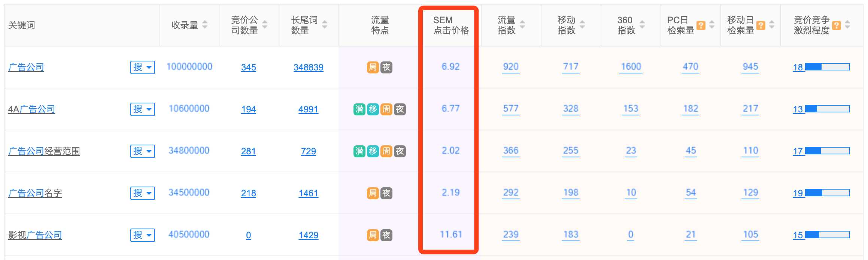This screenshot has width=868, height=260.
Task: Click 流量指数 value 920
Action: (x=511, y=67)
